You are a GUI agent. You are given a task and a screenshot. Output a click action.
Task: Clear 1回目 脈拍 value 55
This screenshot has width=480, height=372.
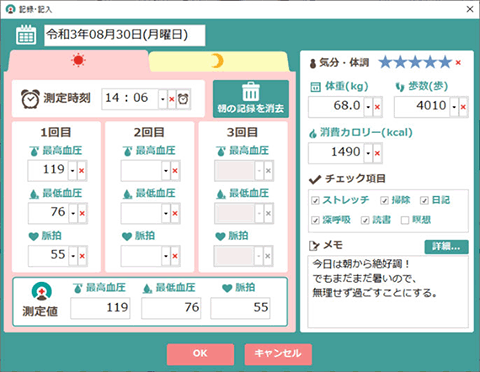tap(82, 256)
